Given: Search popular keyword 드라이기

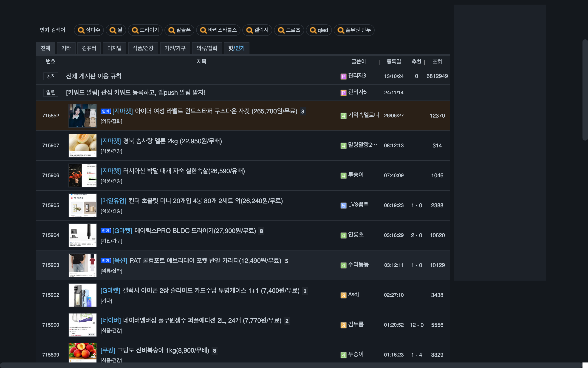Looking at the screenshot, I should pyautogui.click(x=145, y=30).
